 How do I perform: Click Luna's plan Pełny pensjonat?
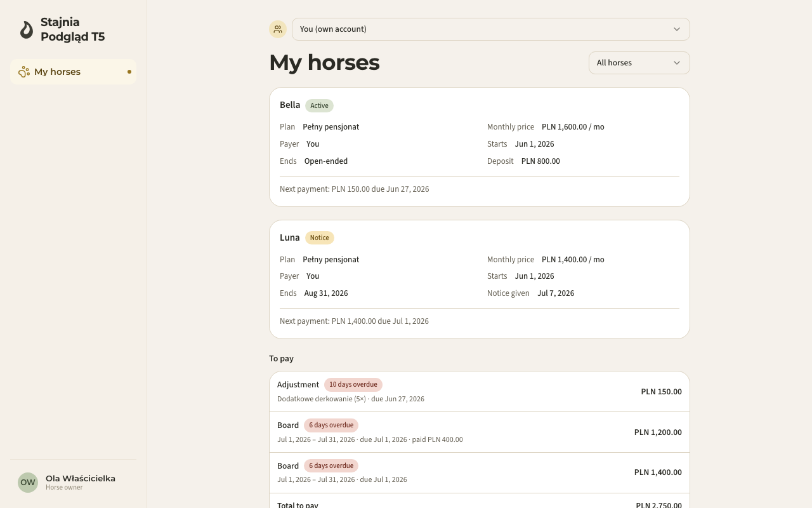pos(331,259)
